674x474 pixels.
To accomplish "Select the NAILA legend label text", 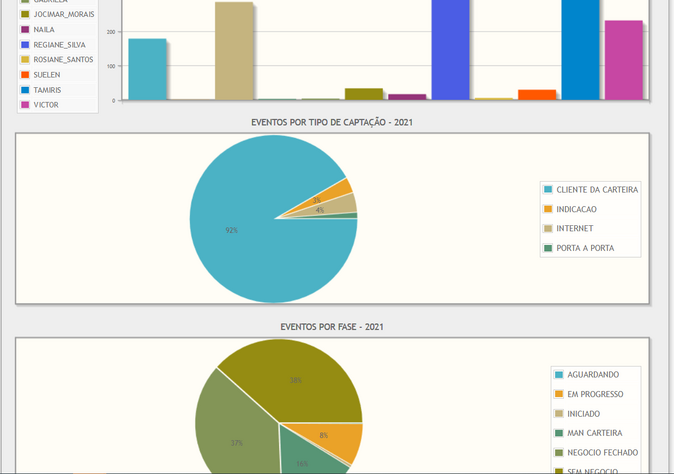I will click(44, 29).
